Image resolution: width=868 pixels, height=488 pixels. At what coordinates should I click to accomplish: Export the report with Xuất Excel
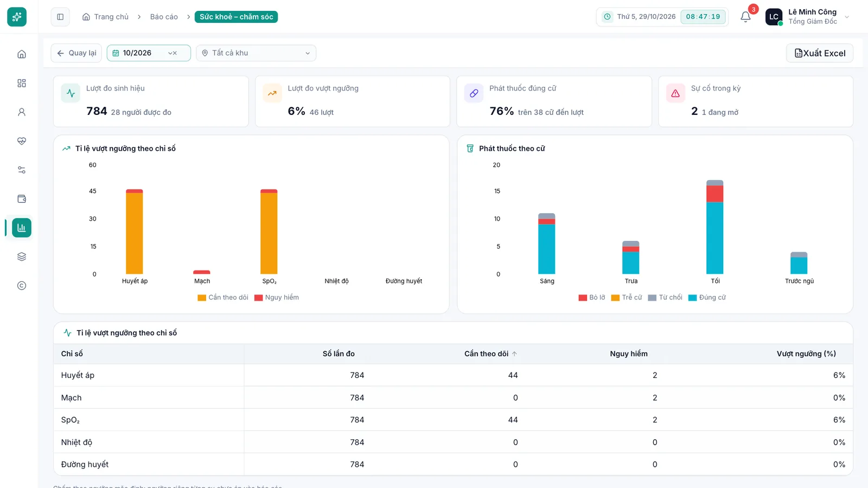point(820,53)
